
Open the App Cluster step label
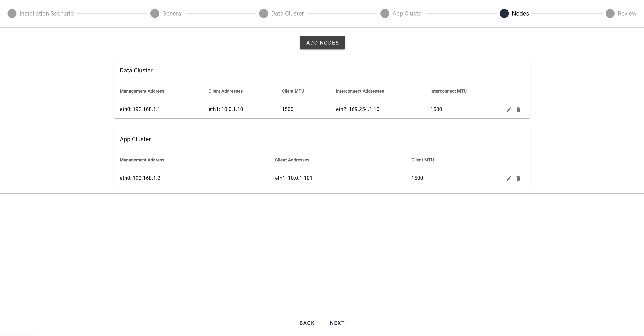coord(408,13)
